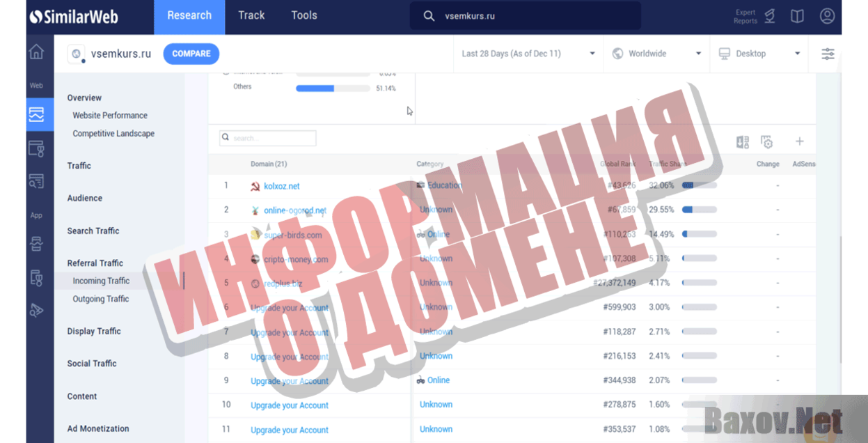
Task: Switch to the Track tab
Action: [251, 16]
